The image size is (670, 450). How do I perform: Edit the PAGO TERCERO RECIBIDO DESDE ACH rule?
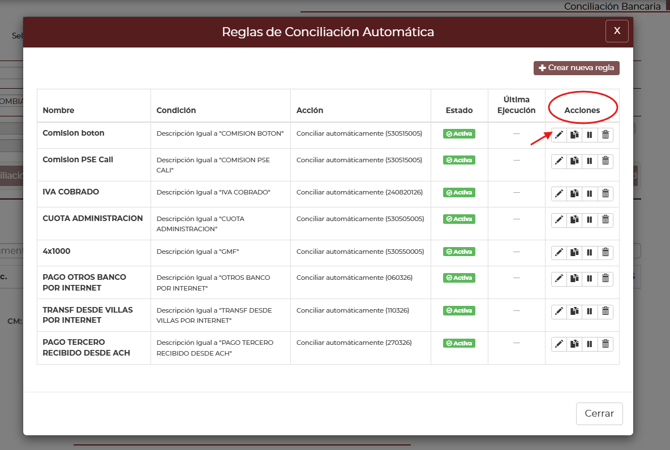[x=559, y=344]
